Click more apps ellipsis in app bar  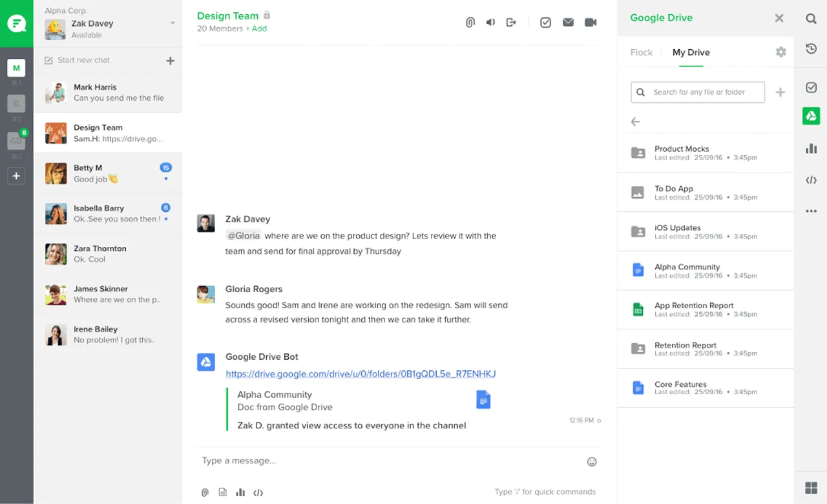pos(811,211)
